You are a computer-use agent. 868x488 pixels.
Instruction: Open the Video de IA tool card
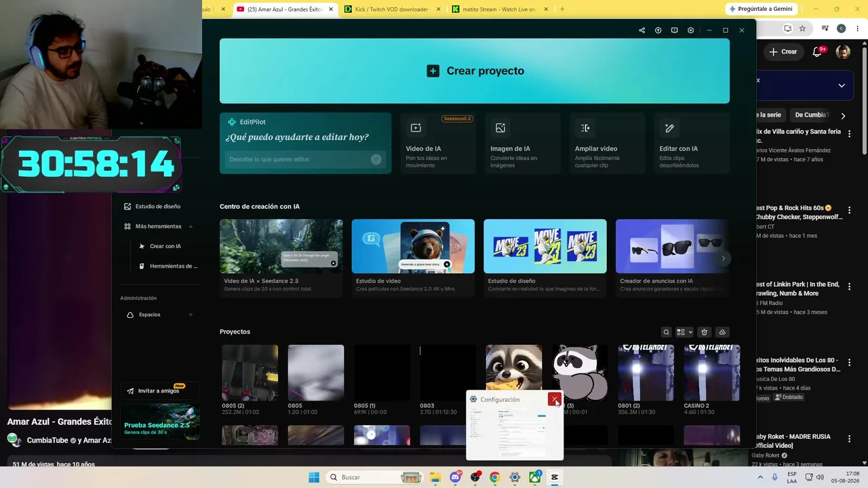pyautogui.click(x=437, y=143)
